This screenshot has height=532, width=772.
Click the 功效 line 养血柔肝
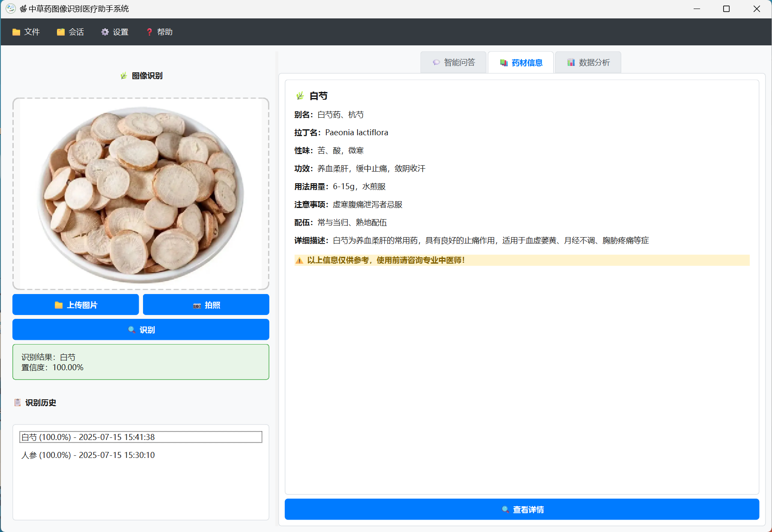(x=360, y=169)
